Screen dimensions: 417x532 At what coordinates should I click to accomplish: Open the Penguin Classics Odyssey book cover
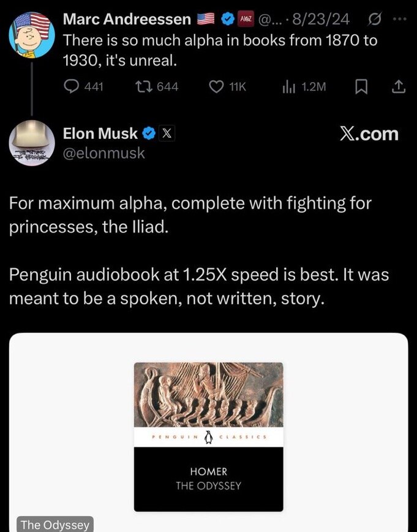[x=209, y=436]
